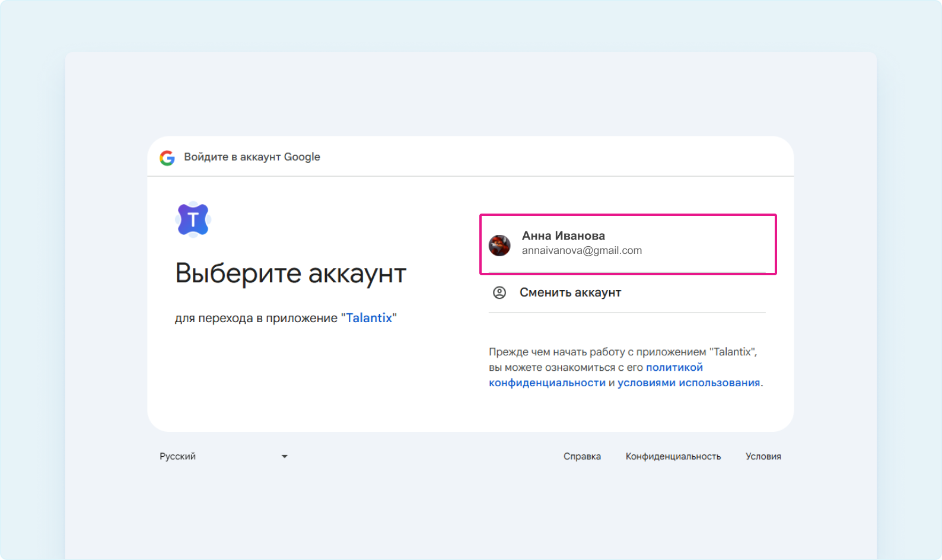
Task: Click the Talantix app logo icon
Action: point(193,220)
